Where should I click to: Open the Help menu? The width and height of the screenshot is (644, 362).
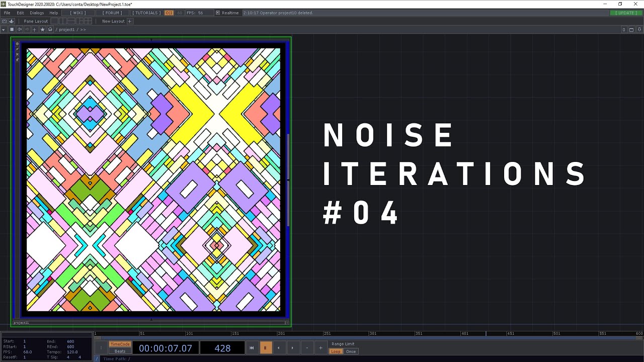[x=53, y=13]
